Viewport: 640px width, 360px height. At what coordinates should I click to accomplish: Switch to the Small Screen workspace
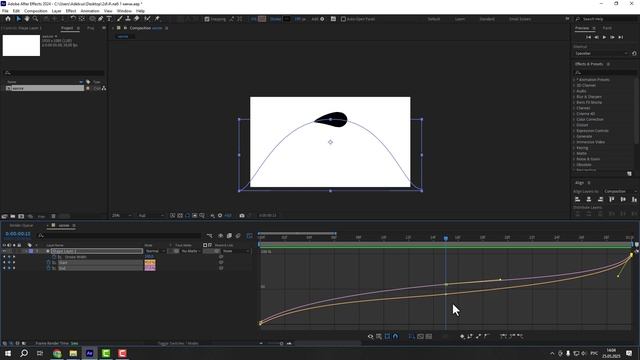coord(520,19)
